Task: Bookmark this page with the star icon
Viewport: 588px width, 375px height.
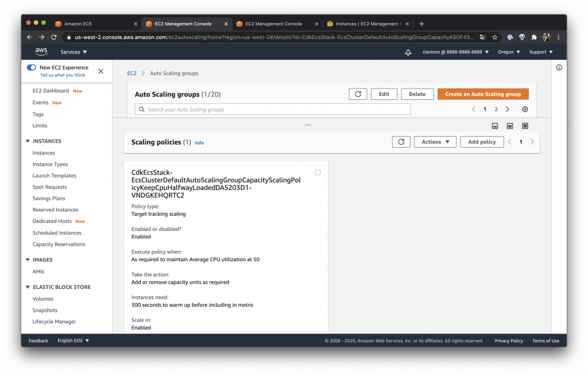Action: pyautogui.click(x=494, y=37)
